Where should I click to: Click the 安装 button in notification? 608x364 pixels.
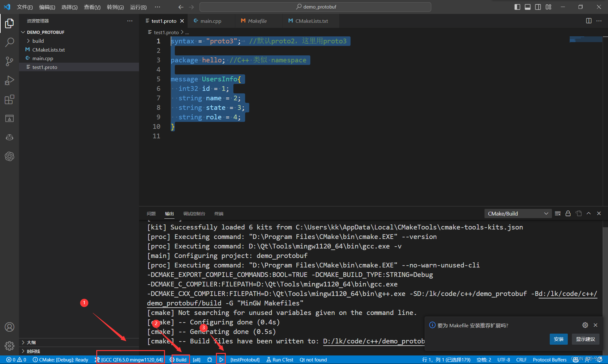(x=559, y=339)
